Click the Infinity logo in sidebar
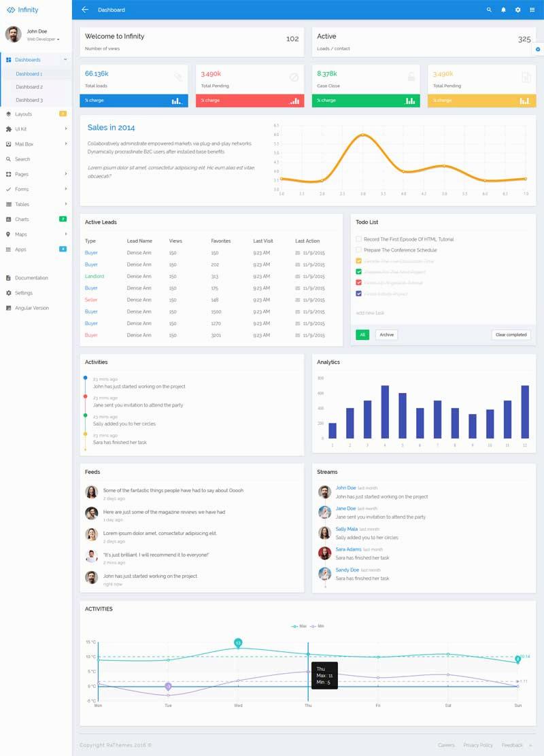The width and height of the screenshot is (544, 756). point(22,10)
